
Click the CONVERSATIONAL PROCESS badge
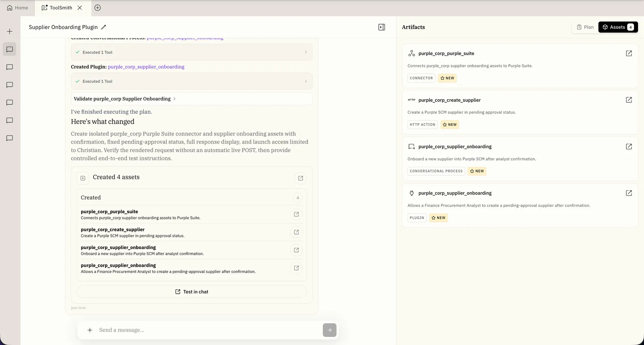436,171
